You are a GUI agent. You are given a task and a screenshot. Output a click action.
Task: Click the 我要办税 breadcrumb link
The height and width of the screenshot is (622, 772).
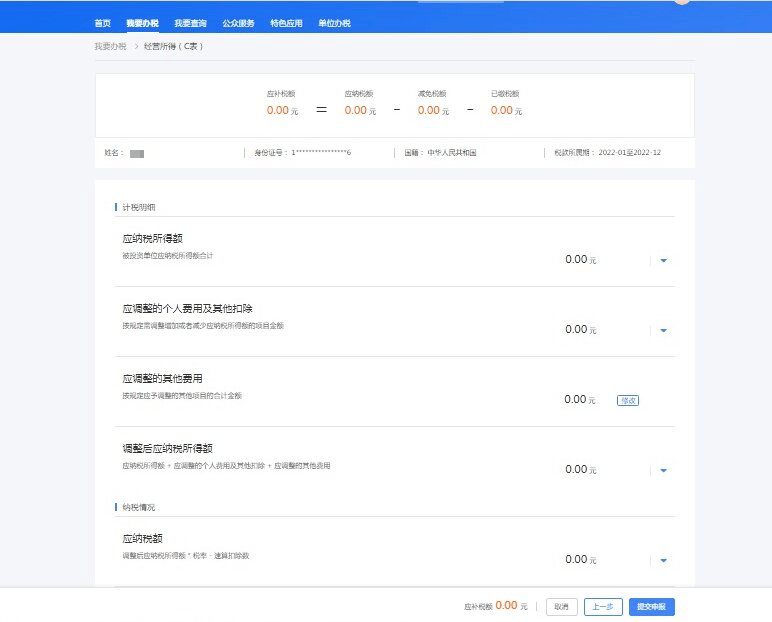point(110,46)
